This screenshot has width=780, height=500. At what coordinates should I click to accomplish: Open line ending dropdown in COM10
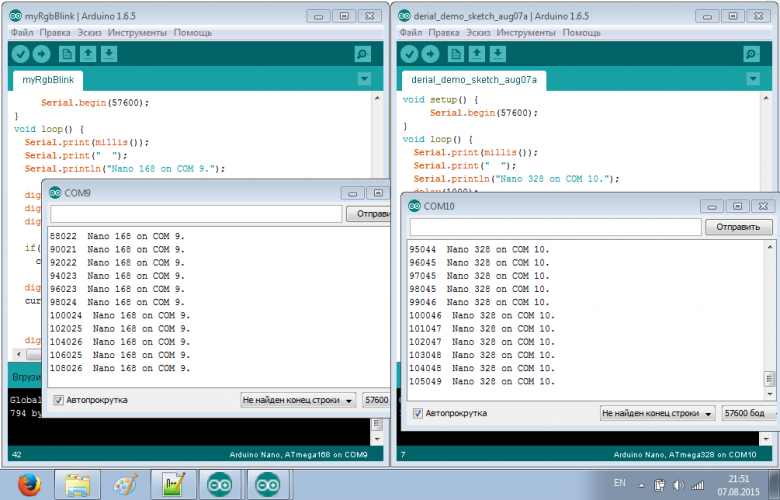(658, 413)
